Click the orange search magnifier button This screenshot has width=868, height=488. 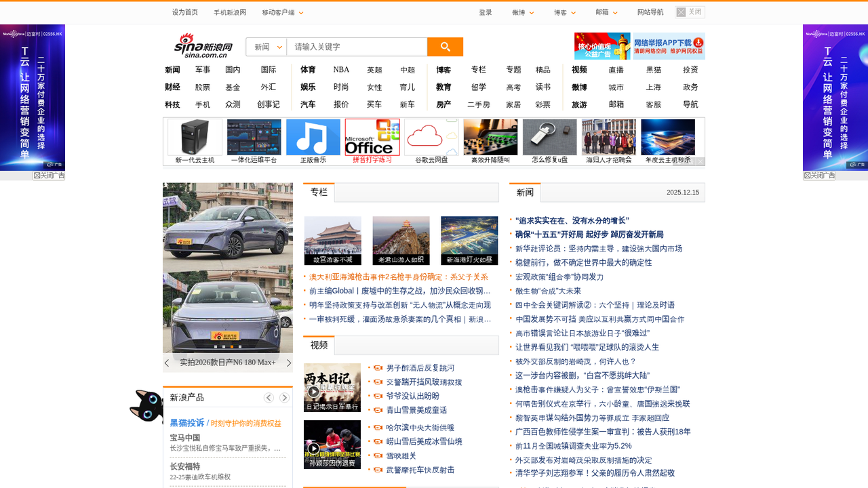pos(445,47)
